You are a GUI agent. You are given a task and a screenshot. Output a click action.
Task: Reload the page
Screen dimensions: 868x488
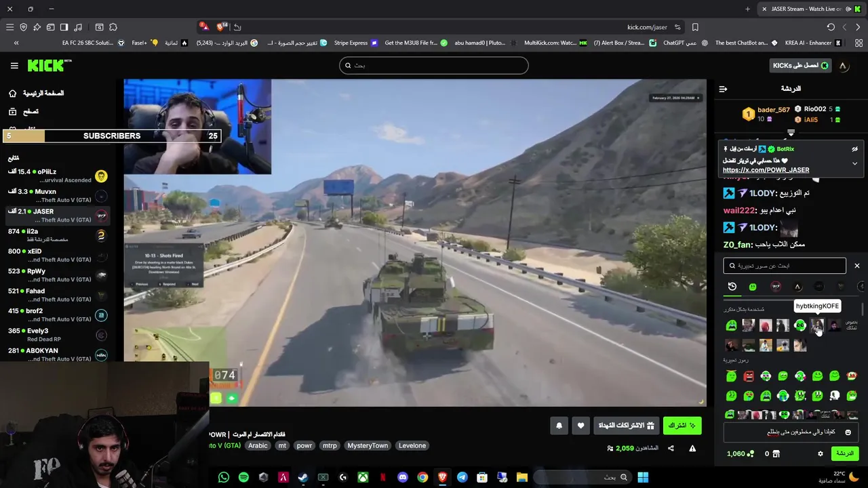831,27
